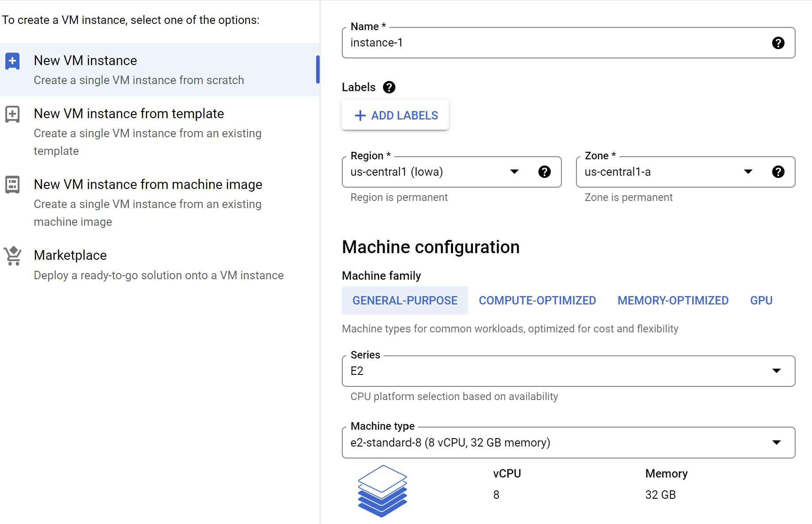
Task: Click 'Region is permanent' helper text
Action: pyautogui.click(x=399, y=197)
